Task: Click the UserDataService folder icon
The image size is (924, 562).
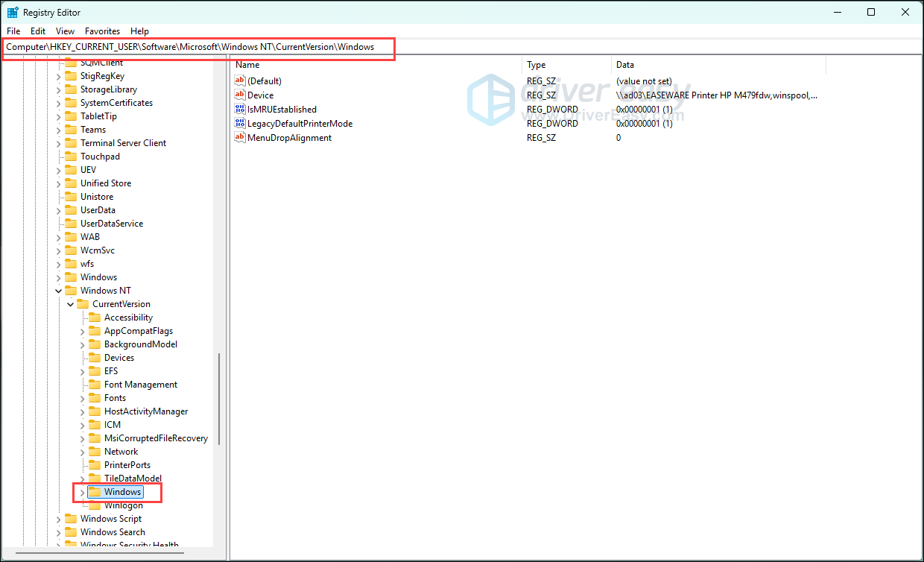Action: [71, 224]
